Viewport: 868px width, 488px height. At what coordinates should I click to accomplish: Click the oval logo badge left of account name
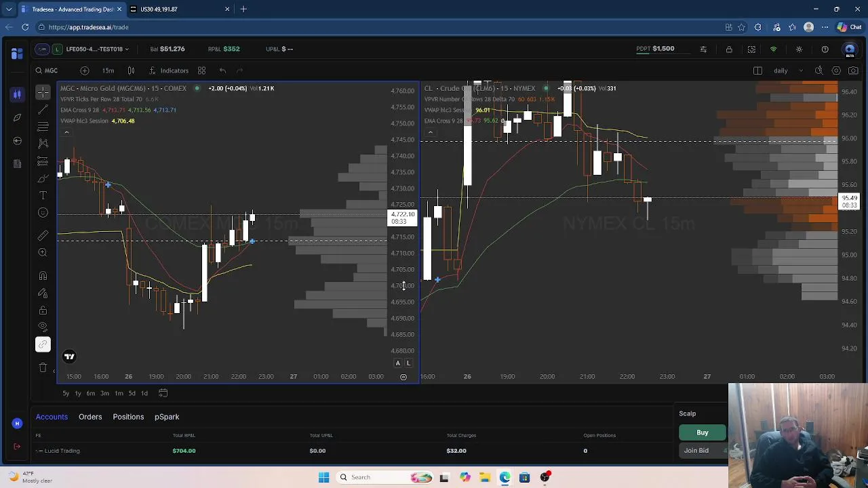pos(42,49)
